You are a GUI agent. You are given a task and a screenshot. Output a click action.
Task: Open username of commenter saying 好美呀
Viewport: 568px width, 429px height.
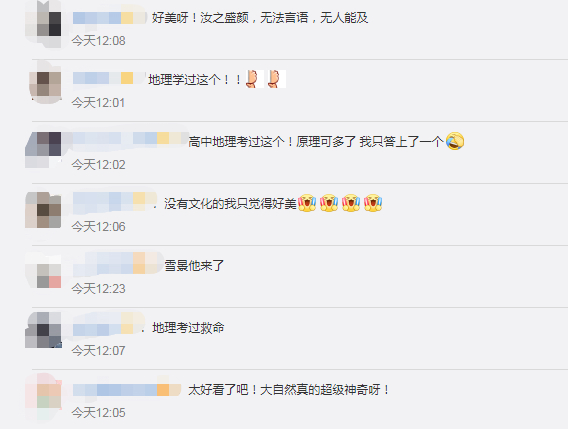109,18
